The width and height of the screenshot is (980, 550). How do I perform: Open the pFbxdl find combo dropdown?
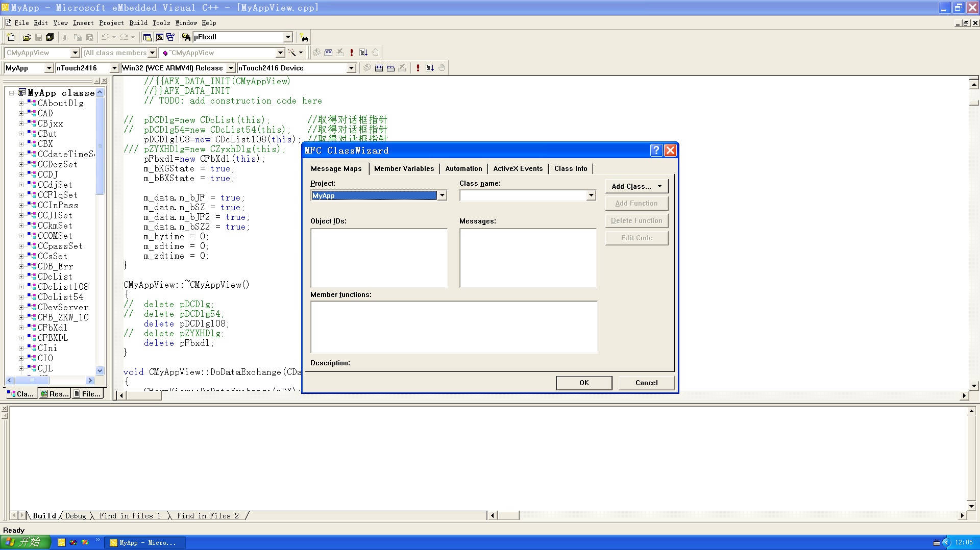click(x=288, y=37)
